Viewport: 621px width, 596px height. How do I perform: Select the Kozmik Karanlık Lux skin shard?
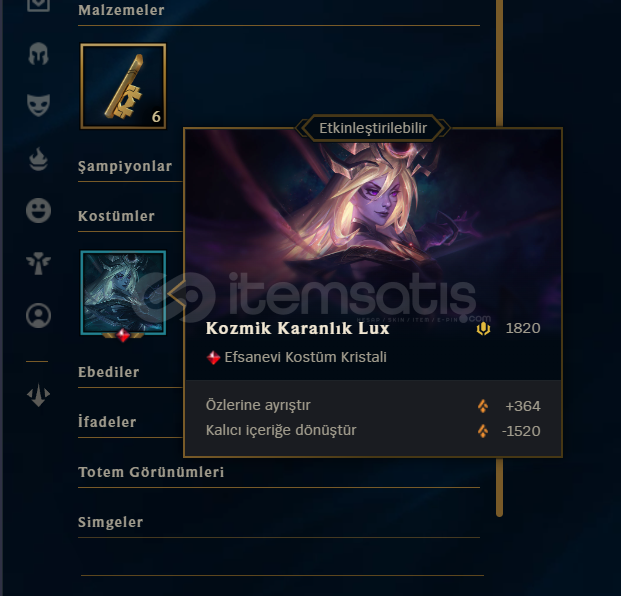123,293
